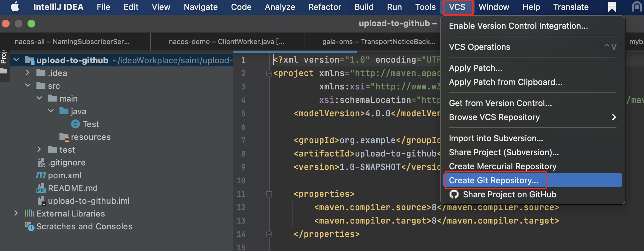
Task: Collapse the main folder
Action: coord(39,98)
